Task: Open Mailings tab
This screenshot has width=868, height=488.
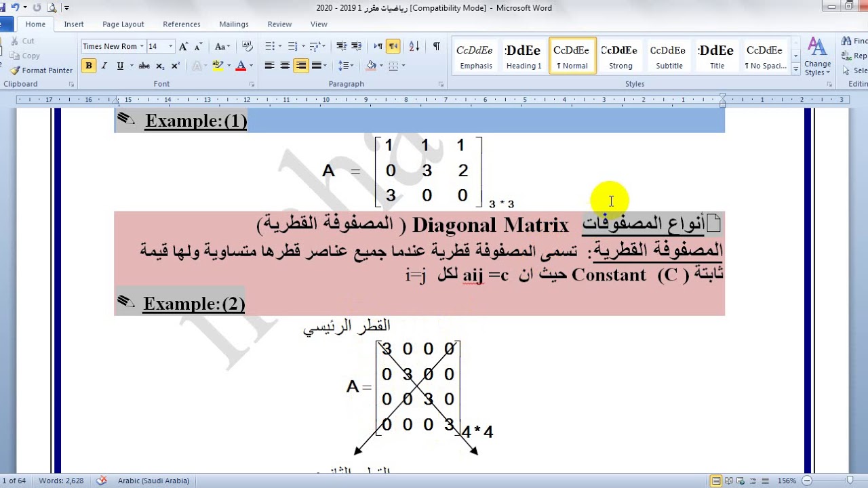Action: click(234, 24)
